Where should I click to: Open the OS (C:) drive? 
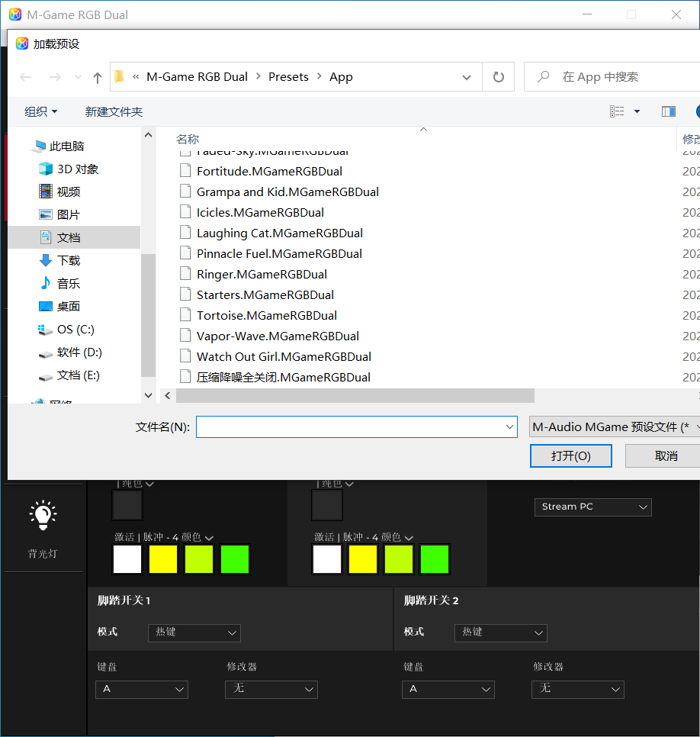(75, 329)
